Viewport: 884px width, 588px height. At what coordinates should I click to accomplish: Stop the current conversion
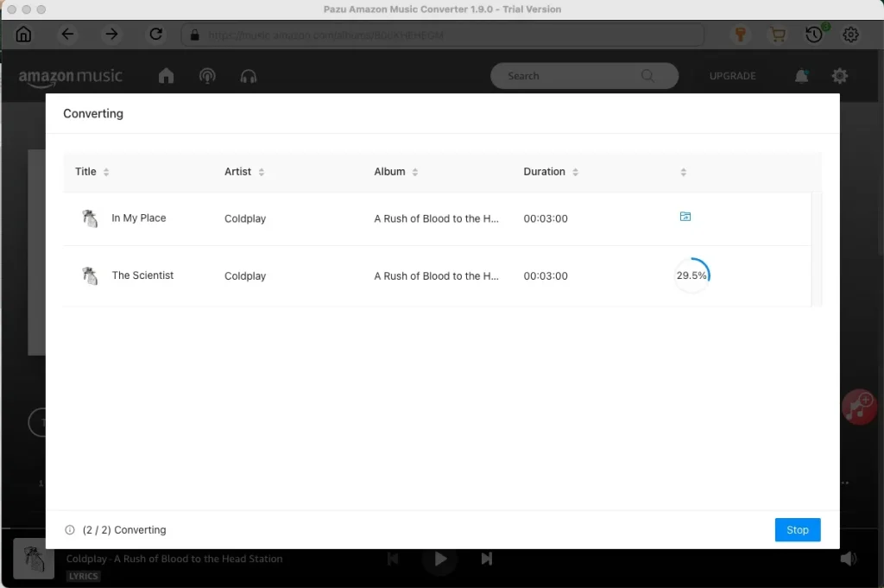797,529
